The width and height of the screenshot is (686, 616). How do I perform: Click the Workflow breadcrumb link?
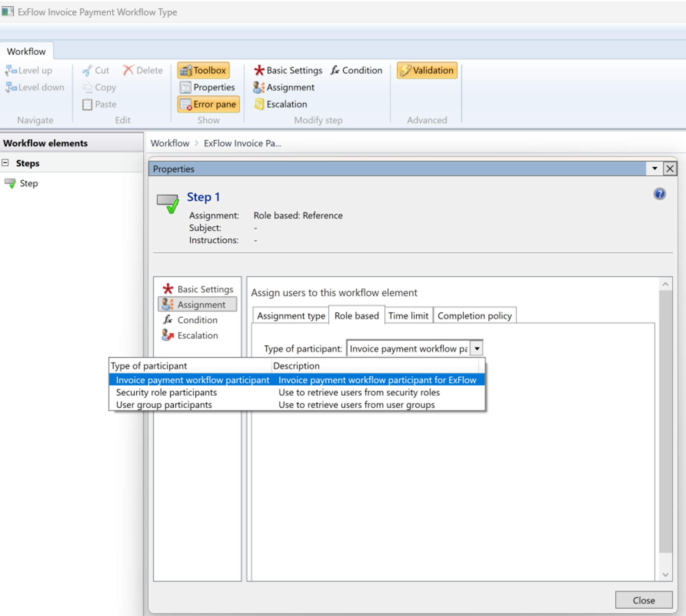(170, 143)
